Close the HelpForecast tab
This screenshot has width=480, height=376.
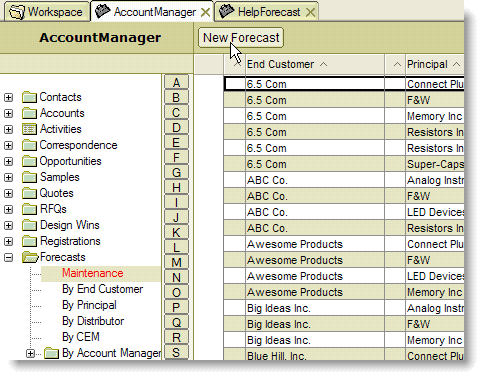point(310,13)
